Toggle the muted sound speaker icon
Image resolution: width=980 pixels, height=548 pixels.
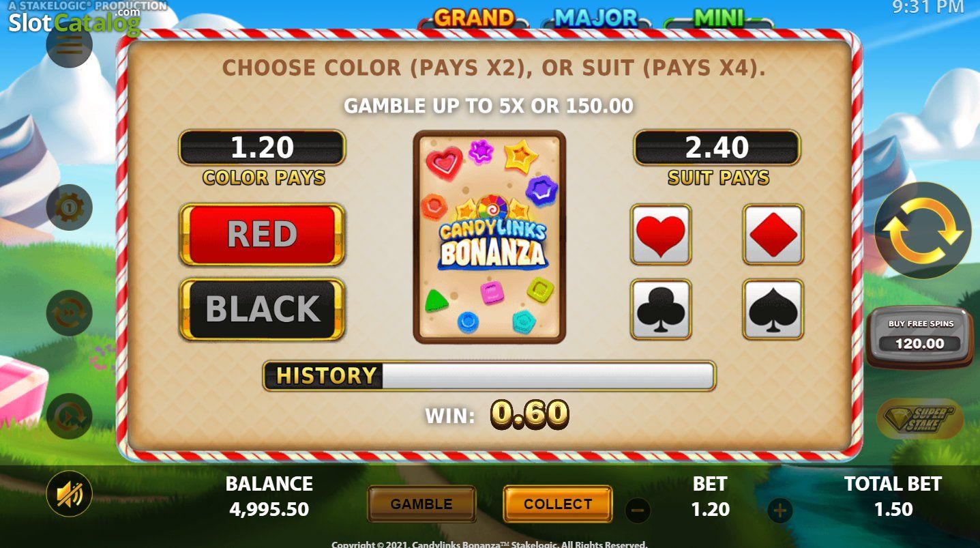coord(70,493)
